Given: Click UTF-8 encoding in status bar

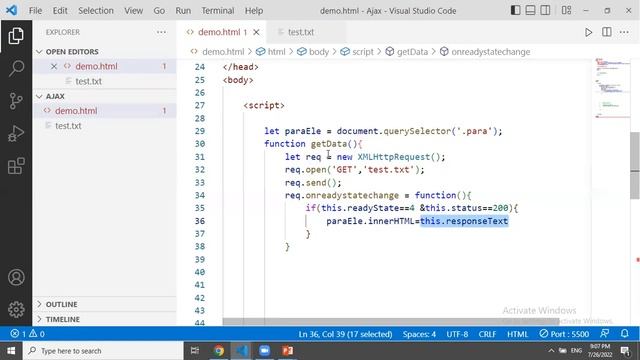Looking at the screenshot, I should pos(457,334).
